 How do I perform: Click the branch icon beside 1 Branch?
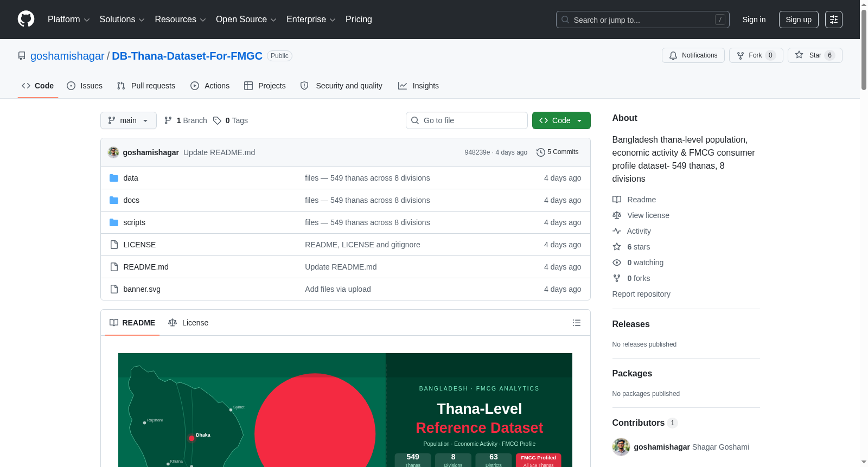coord(168,120)
